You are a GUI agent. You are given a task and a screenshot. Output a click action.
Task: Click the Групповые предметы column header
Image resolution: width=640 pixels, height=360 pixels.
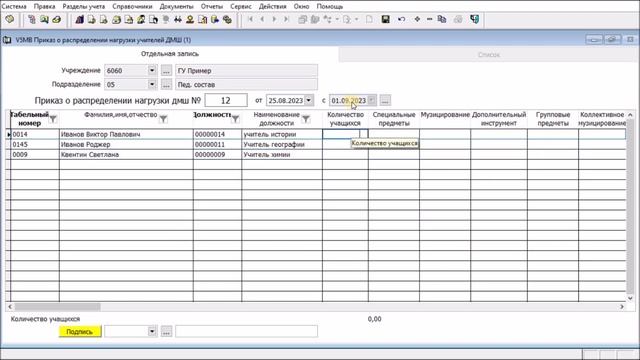[x=553, y=119]
